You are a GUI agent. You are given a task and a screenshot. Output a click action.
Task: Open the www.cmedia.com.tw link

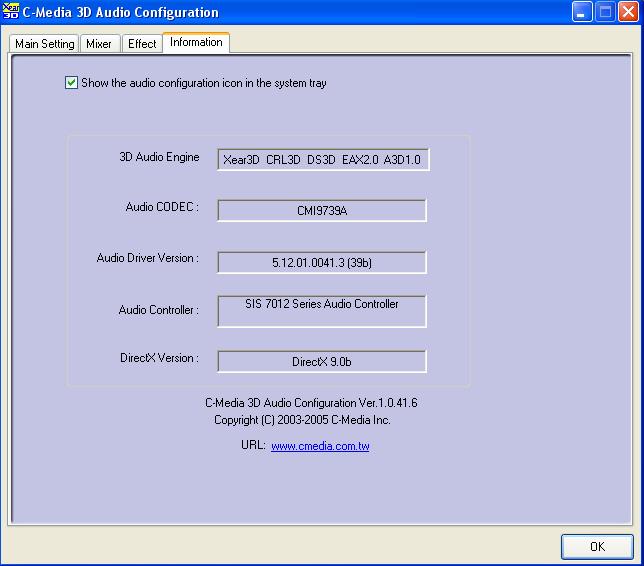point(320,446)
